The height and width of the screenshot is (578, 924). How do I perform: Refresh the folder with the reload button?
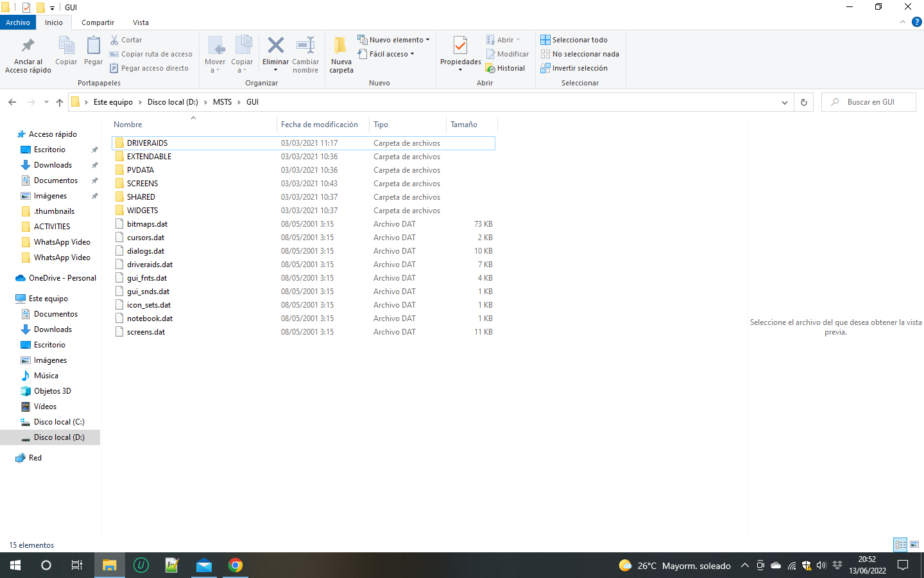[x=803, y=102]
